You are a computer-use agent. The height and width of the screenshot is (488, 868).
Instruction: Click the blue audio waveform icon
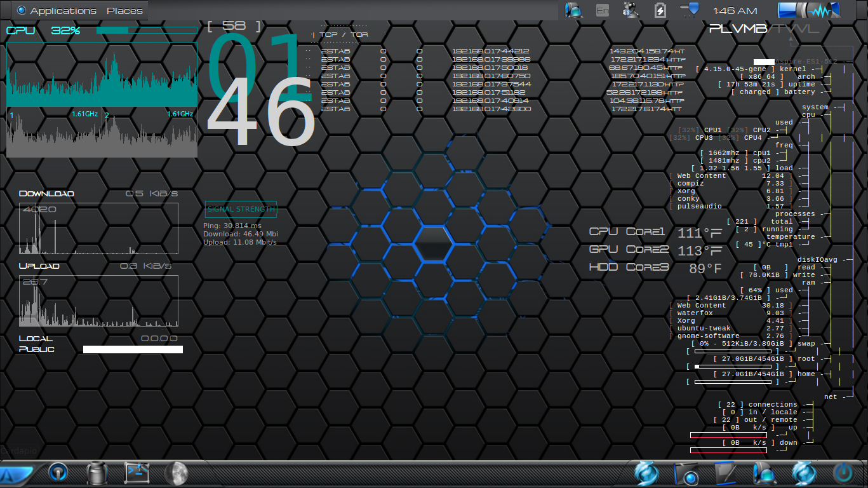(809, 11)
